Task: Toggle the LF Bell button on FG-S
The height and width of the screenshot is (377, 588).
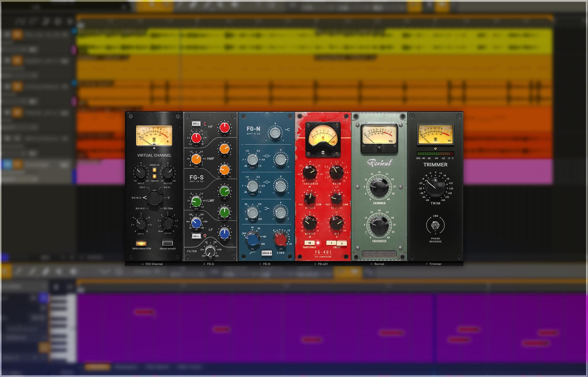Action: [x=196, y=236]
